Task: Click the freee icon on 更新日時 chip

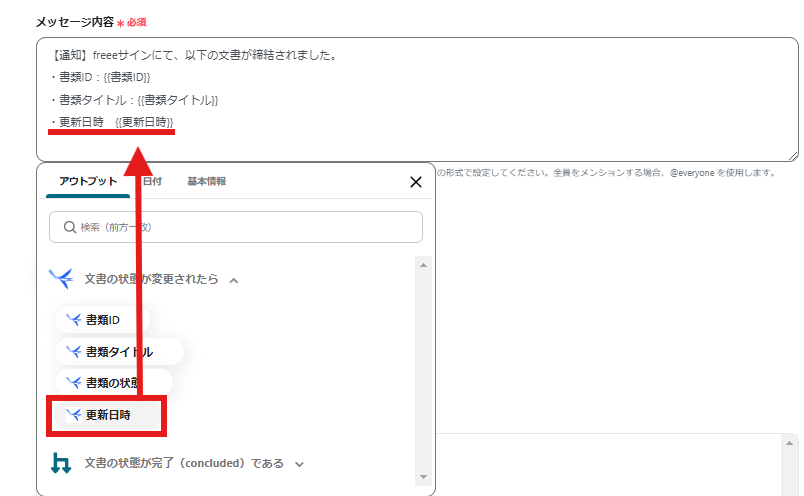Action: [74, 415]
